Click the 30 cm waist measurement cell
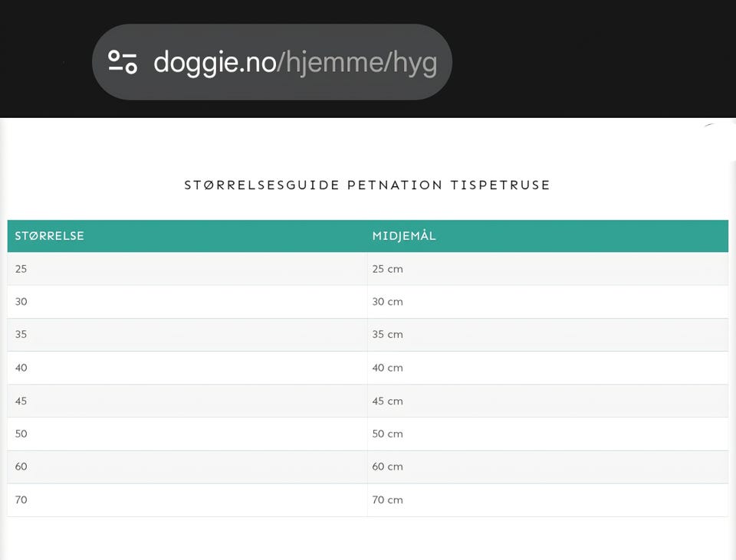This screenshot has height=560, width=736. (387, 302)
